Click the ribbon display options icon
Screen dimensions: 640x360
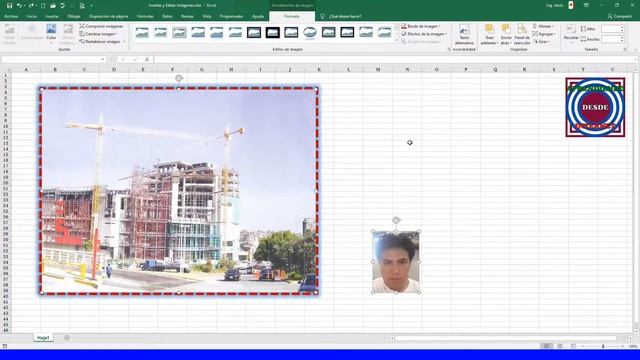(586, 5)
